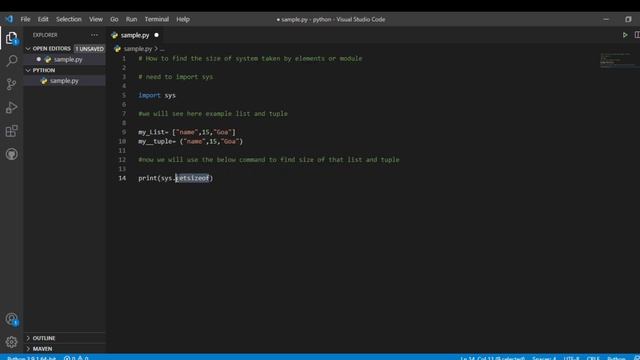Click Spaces: 4 indentation status

544,358
